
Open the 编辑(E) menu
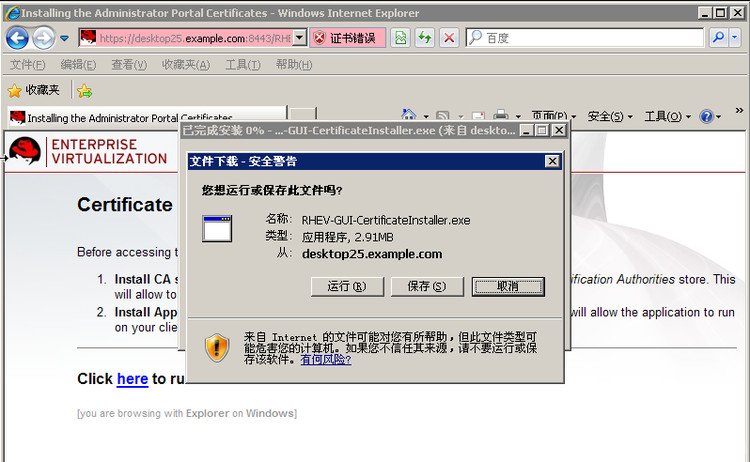(x=78, y=65)
